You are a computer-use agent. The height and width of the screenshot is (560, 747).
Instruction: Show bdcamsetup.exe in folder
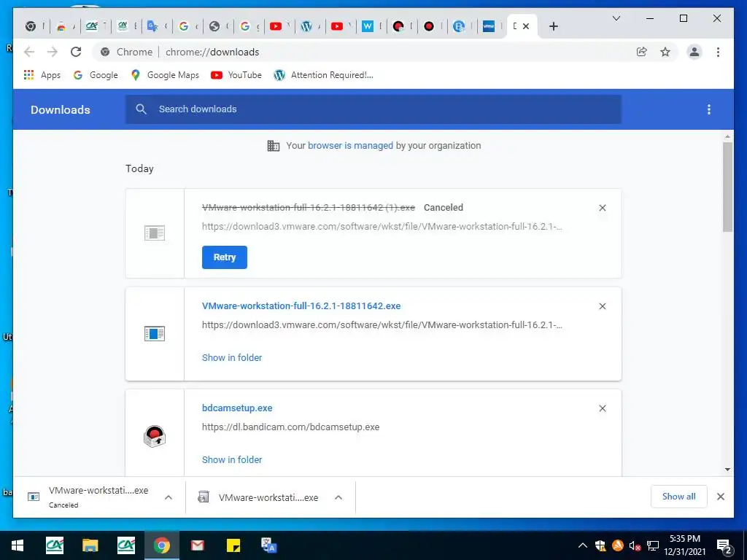(232, 460)
